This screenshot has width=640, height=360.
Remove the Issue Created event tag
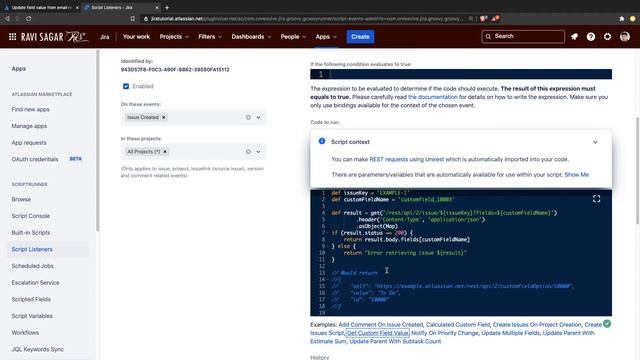point(164,117)
